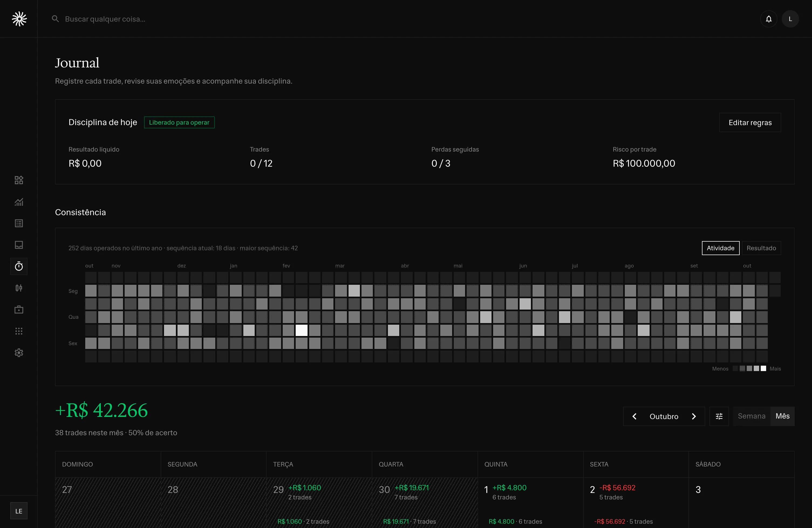Click the Consistência section heading
The width and height of the screenshot is (812, 528).
tap(80, 212)
